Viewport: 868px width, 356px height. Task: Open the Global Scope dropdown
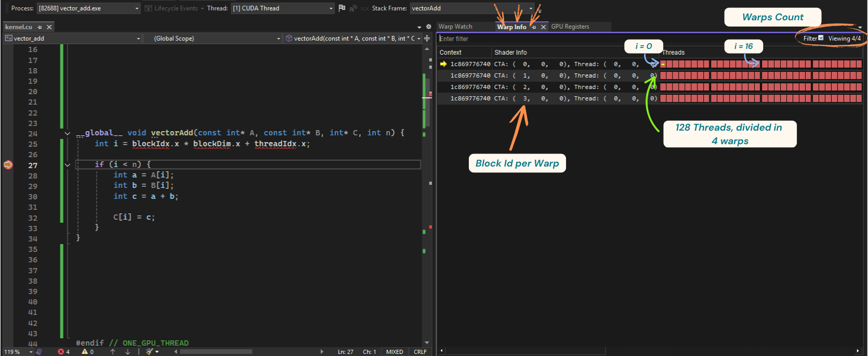coord(213,39)
